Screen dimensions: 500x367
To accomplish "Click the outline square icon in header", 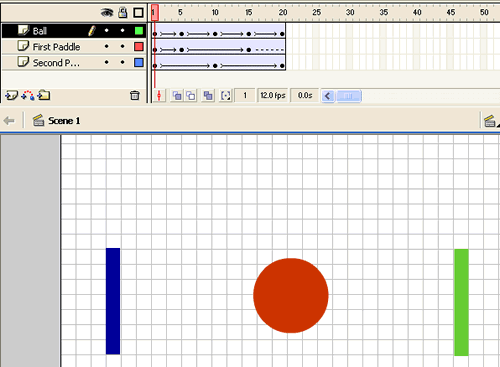I will coord(138,13).
